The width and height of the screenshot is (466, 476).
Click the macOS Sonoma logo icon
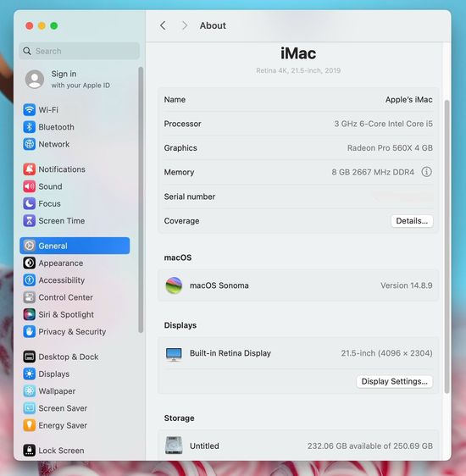click(x=174, y=285)
